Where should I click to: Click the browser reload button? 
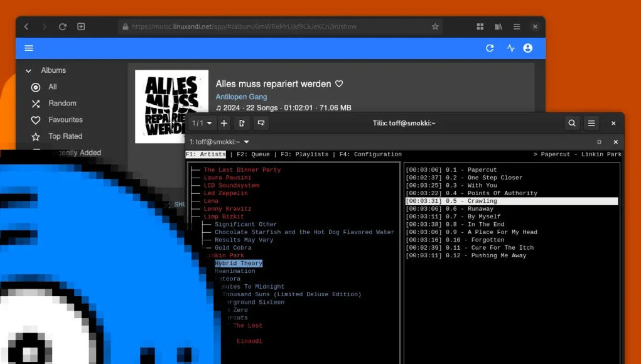pos(62,27)
